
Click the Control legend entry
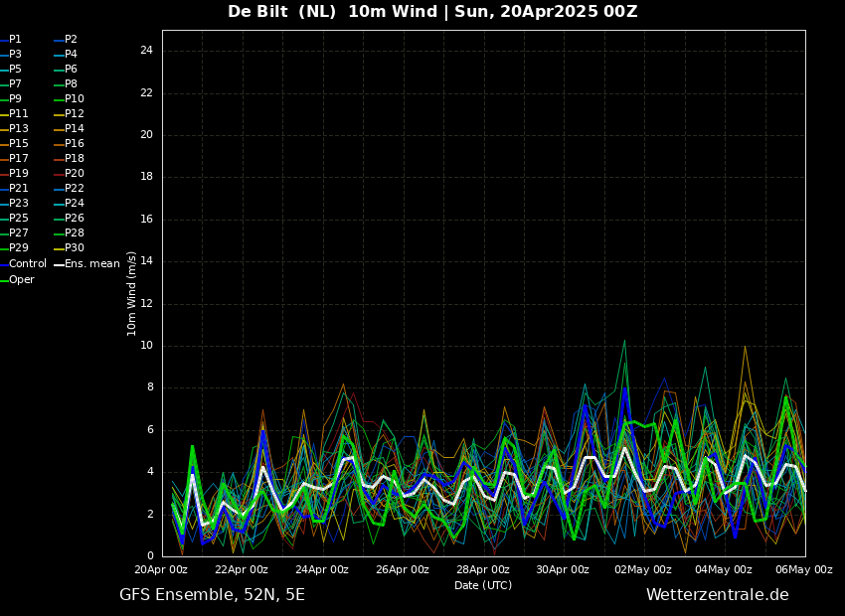click(23, 264)
